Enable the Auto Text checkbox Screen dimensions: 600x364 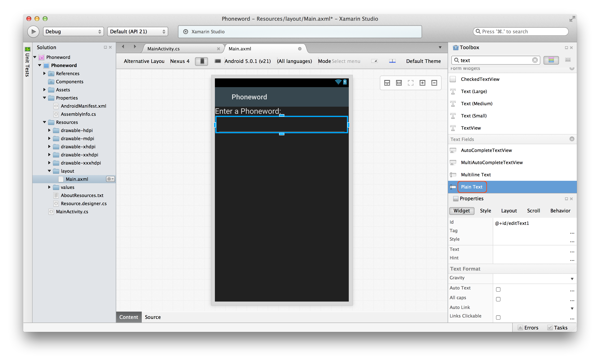click(498, 289)
